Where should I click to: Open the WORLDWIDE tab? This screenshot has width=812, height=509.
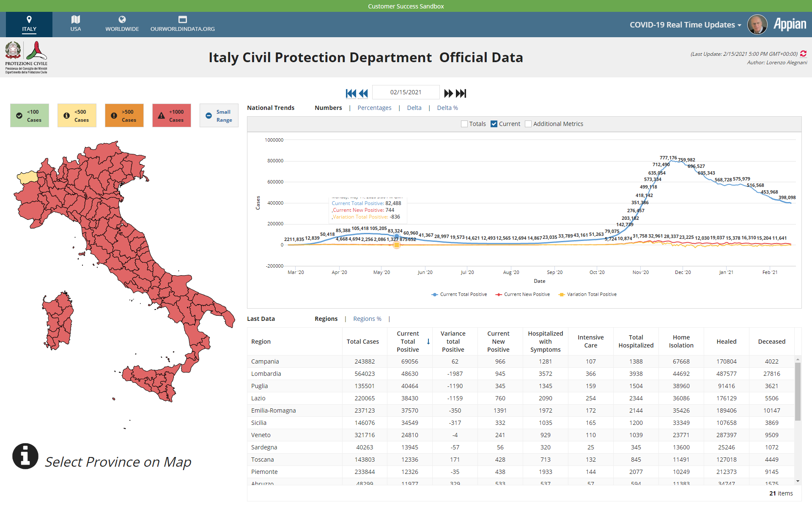coord(122,24)
